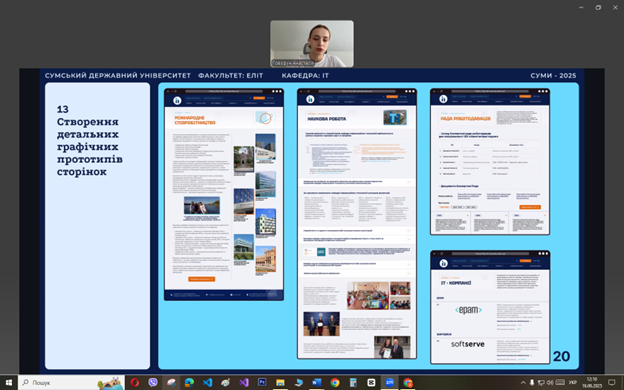Toggle the speaker volume tray icon
This screenshot has width=624, height=390.
click(x=550, y=383)
